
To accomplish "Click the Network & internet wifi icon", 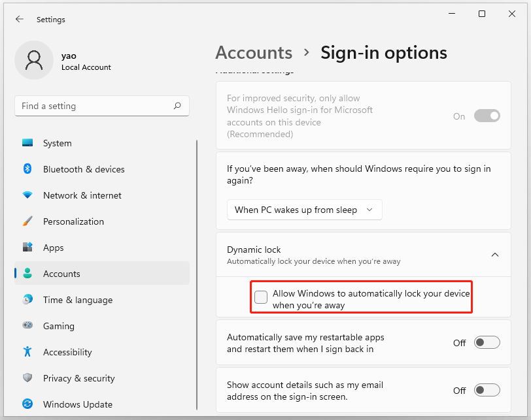I will (27, 195).
